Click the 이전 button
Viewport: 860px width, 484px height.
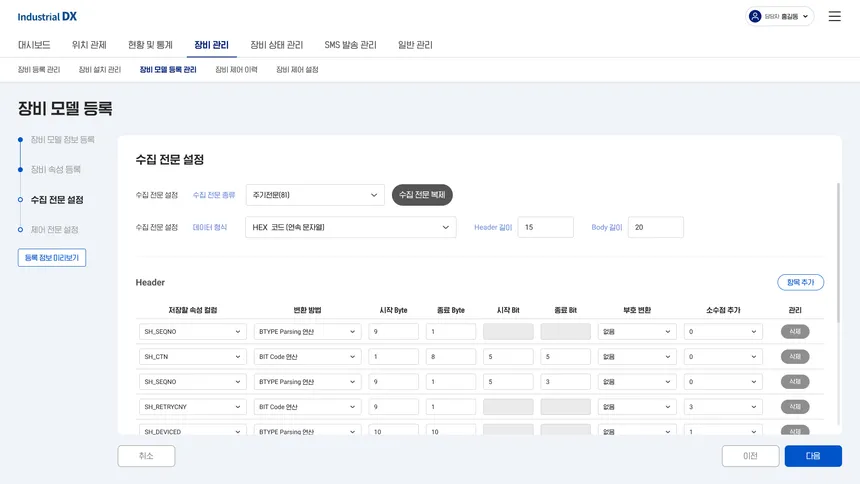[750, 456]
